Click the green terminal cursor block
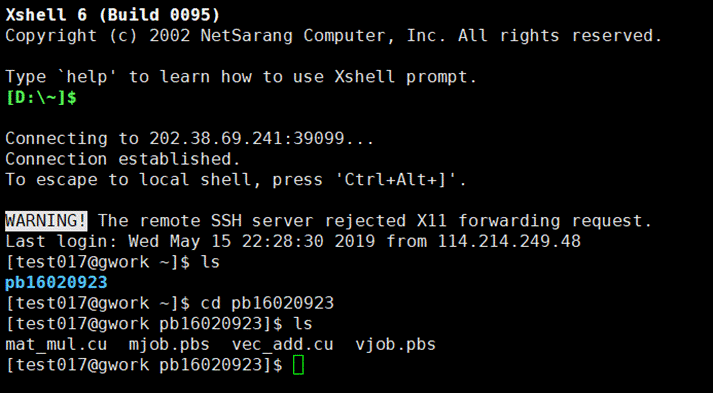Image resolution: width=713 pixels, height=393 pixels. tap(298, 365)
